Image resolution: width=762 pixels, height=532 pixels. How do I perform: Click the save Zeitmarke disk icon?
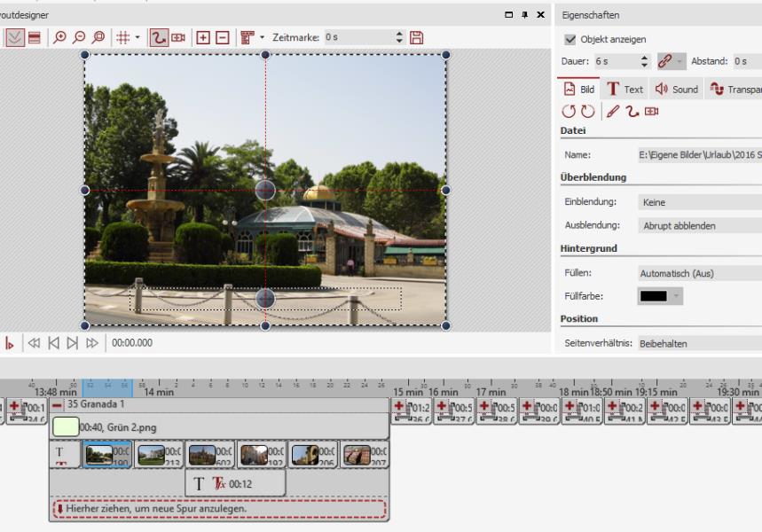click(417, 37)
